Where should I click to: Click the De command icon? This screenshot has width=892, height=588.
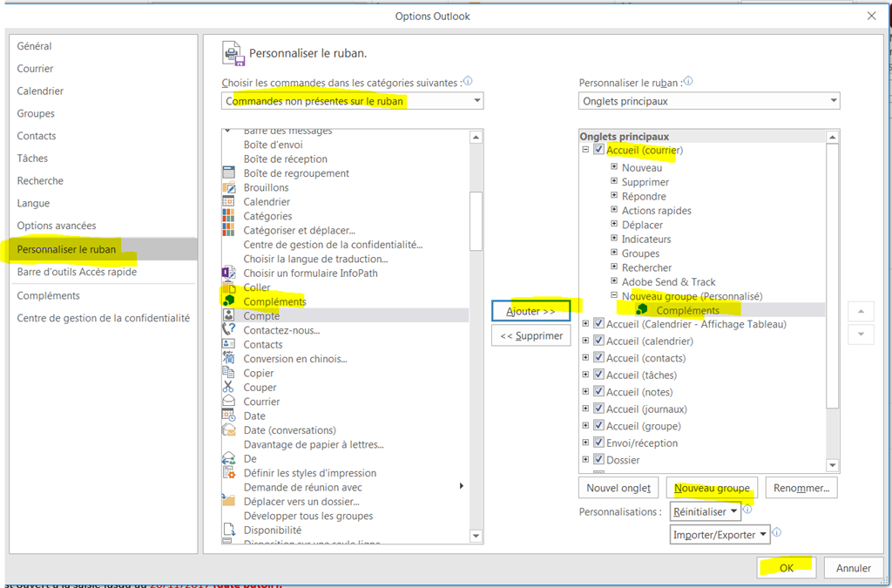click(x=229, y=458)
